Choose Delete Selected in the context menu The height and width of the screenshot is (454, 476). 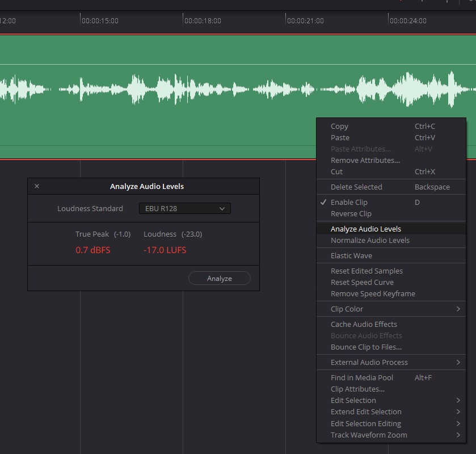click(391, 187)
